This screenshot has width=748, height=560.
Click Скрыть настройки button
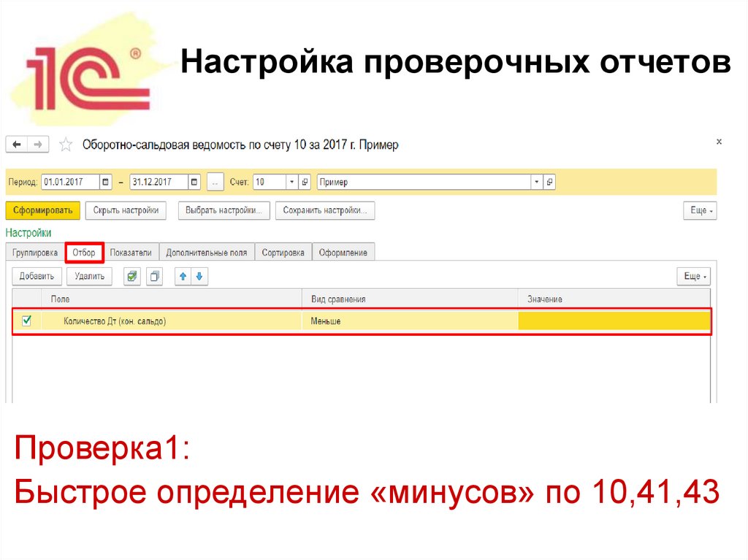coord(126,210)
